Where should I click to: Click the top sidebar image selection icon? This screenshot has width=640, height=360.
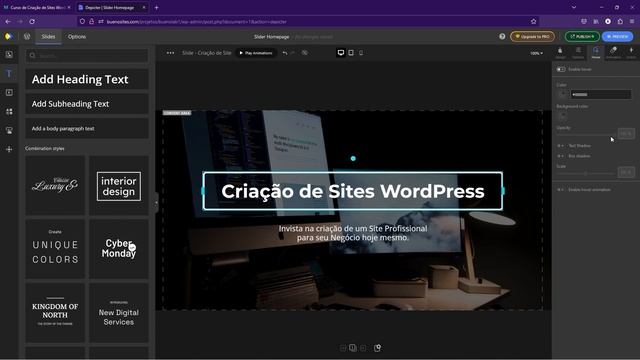[9, 55]
